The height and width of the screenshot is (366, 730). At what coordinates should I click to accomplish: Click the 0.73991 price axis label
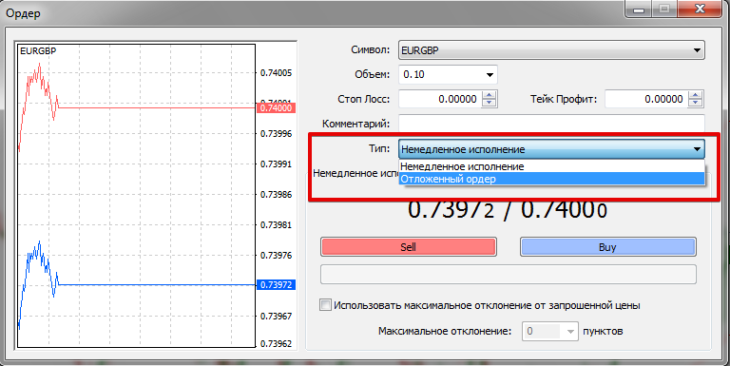(276, 164)
